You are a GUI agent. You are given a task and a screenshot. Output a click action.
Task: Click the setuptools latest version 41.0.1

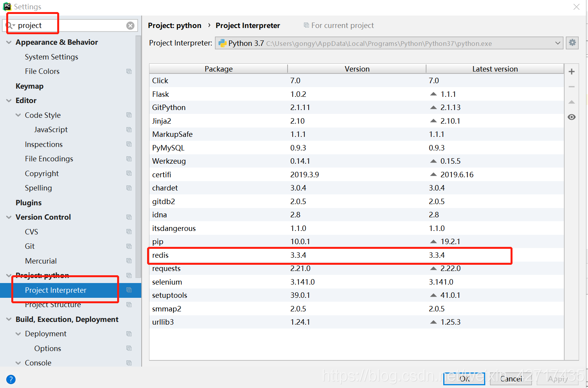point(450,295)
